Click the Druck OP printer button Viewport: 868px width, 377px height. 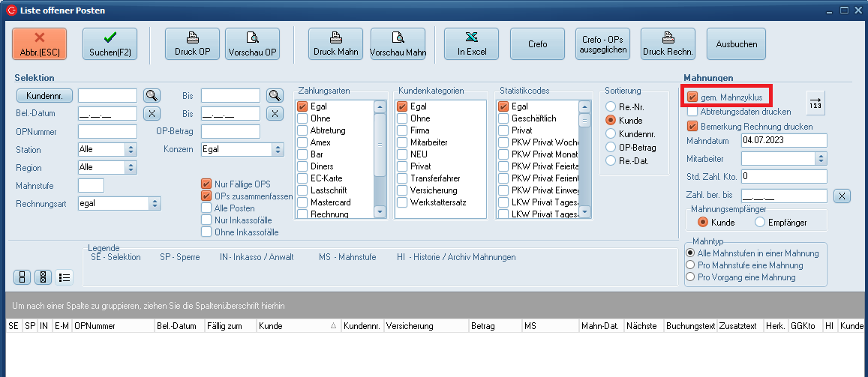tap(193, 44)
